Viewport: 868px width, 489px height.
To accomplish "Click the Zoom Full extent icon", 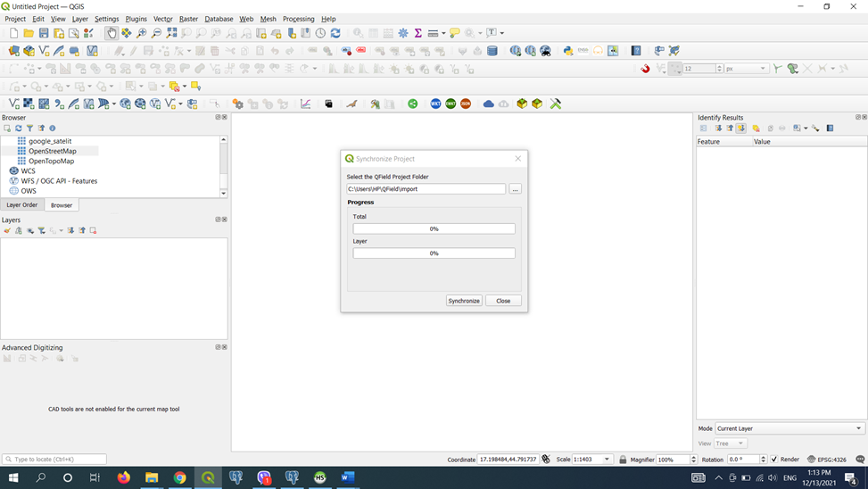I will coord(171,33).
